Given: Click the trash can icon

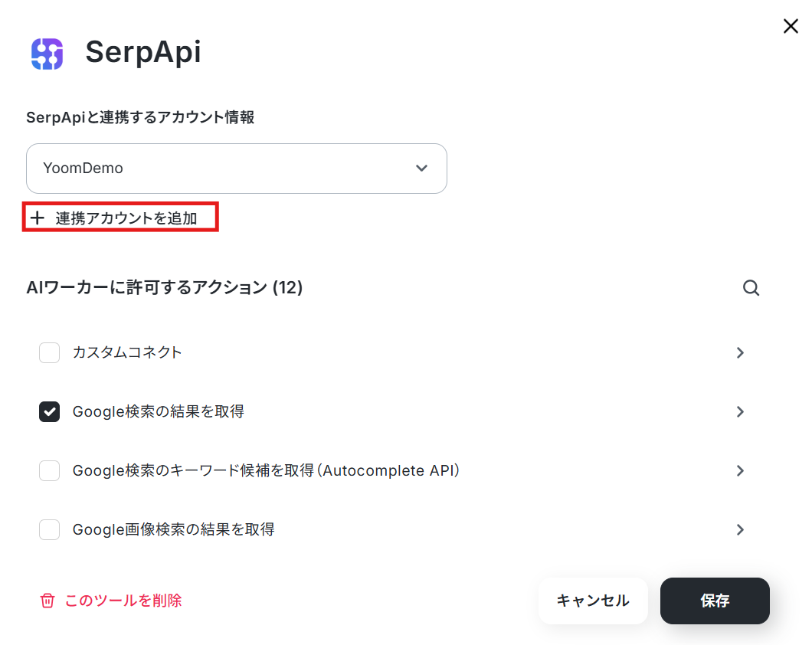Looking at the screenshot, I should [x=47, y=601].
